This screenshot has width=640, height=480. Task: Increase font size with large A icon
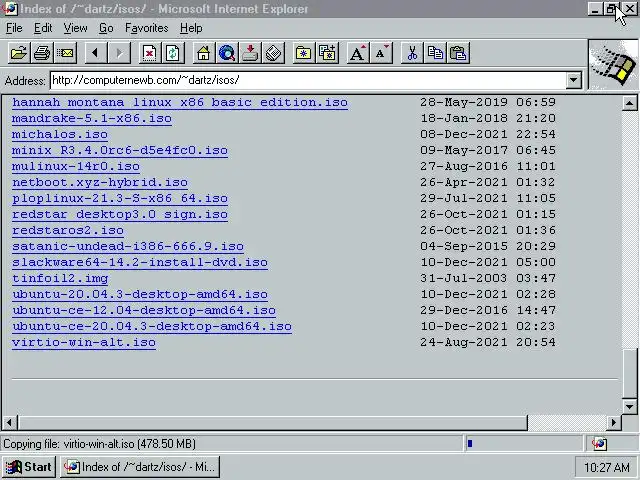(x=357, y=53)
